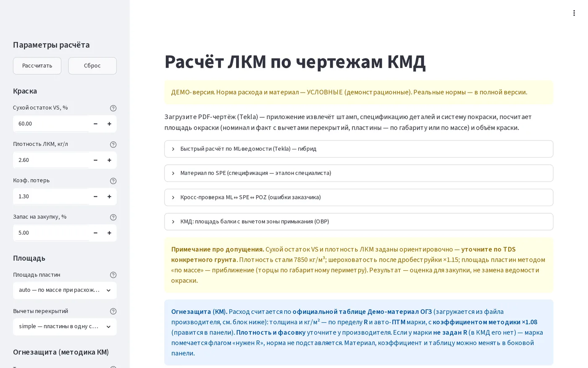Open the Вычеты перекрытий dropdown
Image resolution: width=588 pixels, height=368 pixels.
(x=65, y=326)
